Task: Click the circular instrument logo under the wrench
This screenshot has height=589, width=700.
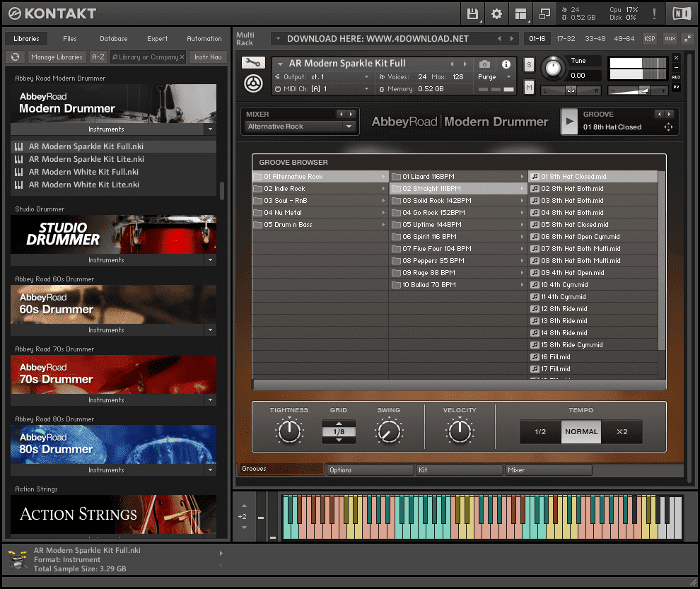Action: pos(253,83)
